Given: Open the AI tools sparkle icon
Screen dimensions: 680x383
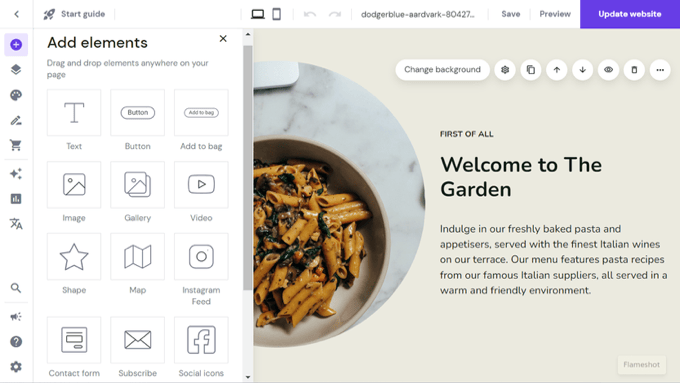Looking at the screenshot, I should click(x=16, y=174).
